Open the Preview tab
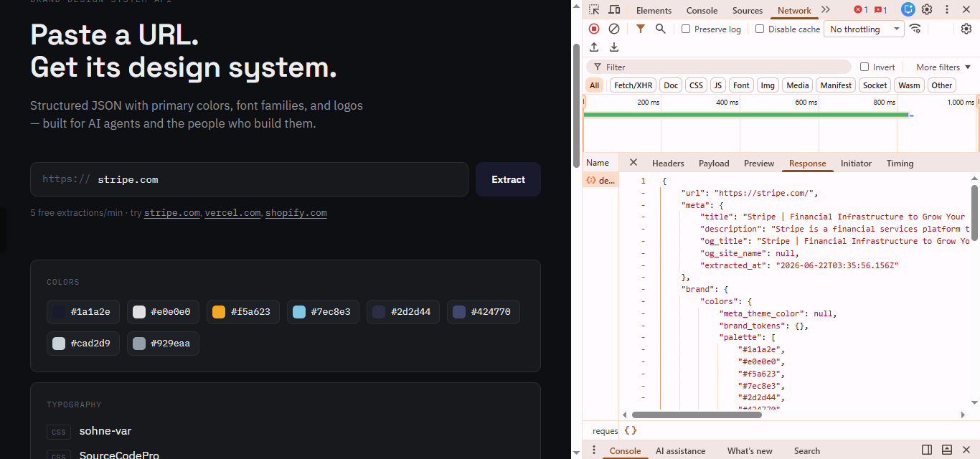The image size is (980, 459). tap(759, 163)
